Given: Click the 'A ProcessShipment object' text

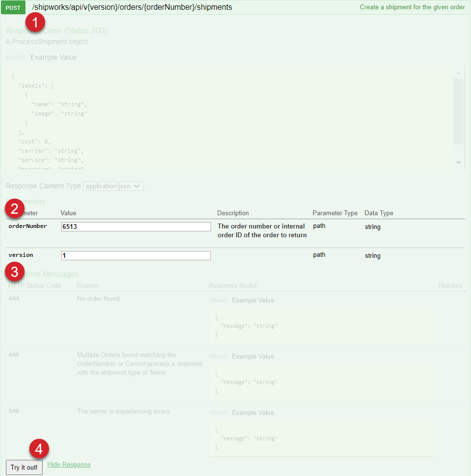Looking at the screenshot, I should 47,42.
